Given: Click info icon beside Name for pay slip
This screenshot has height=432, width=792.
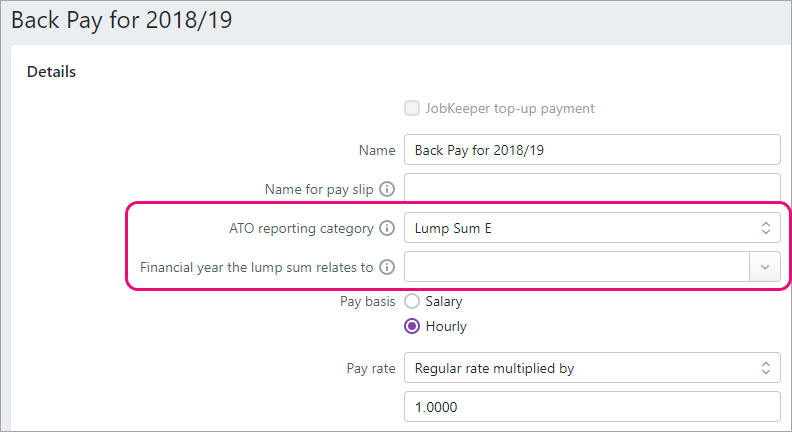Looking at the screenshot, I should pyautogui.click(x=386, y=188).
